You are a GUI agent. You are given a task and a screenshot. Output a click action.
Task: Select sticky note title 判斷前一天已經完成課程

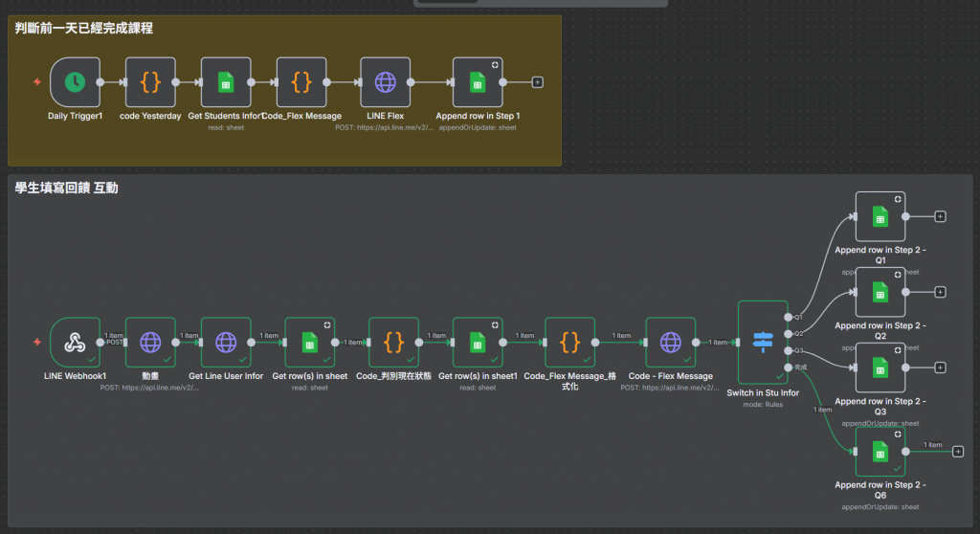pyautogui.click(x=84, y=28)
